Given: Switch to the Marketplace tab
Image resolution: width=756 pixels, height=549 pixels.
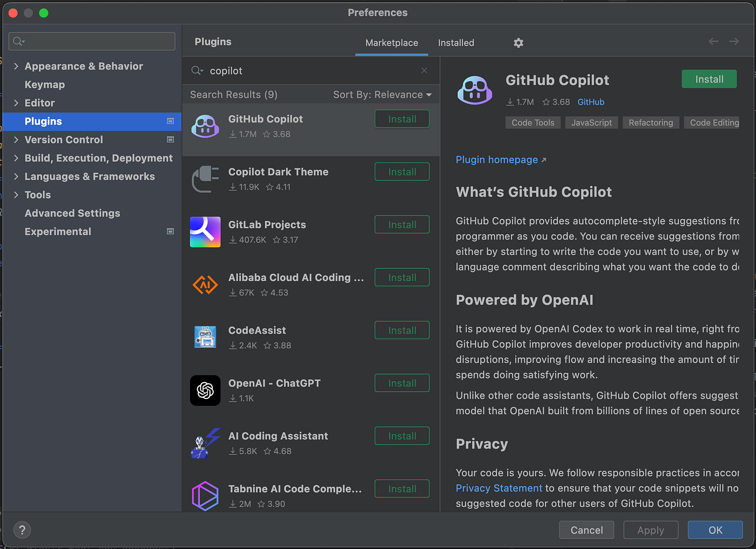Looking at the screenshot, I should click(x=391, y=43).
